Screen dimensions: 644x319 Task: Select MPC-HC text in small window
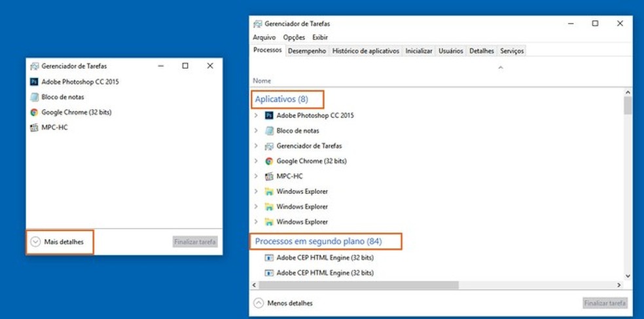[x=54, y=128]
